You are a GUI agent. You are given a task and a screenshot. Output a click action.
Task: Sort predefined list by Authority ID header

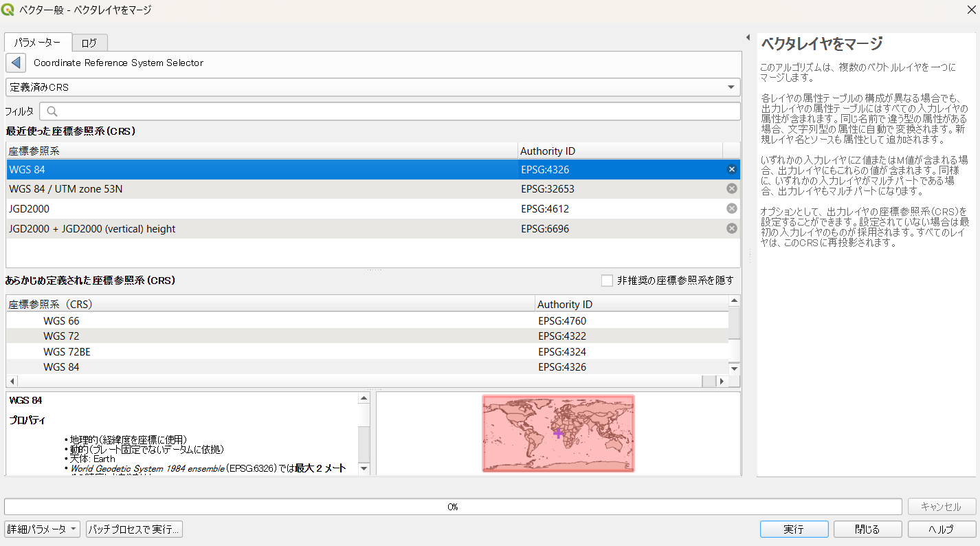631,304
